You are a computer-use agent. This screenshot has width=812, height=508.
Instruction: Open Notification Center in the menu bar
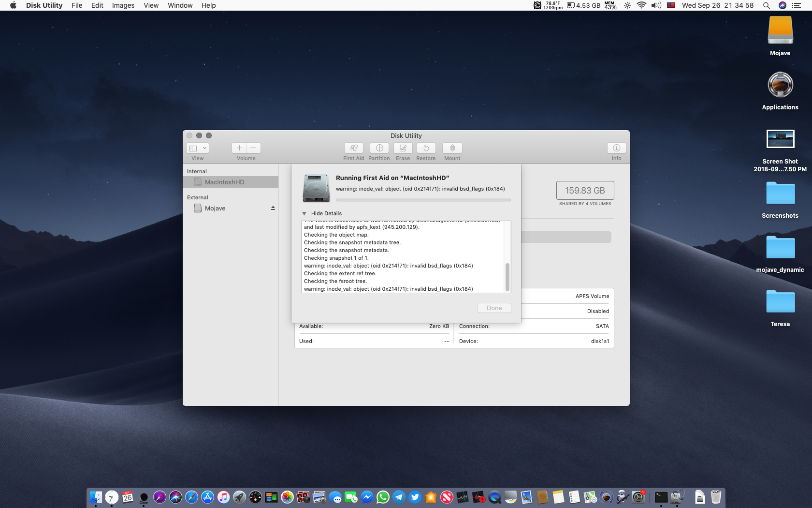[797, 5]
